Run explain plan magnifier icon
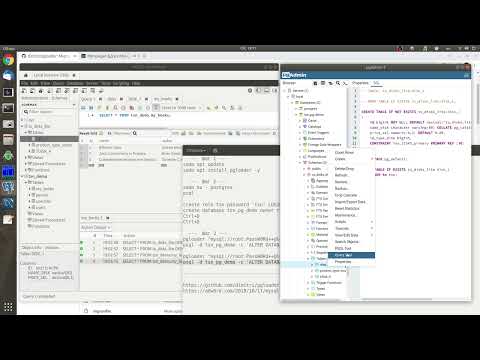The width and height of the screenshot is (480, 360). click(115, 108)
